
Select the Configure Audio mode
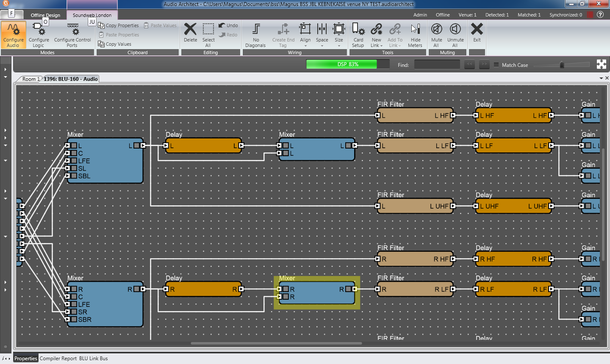13,35
